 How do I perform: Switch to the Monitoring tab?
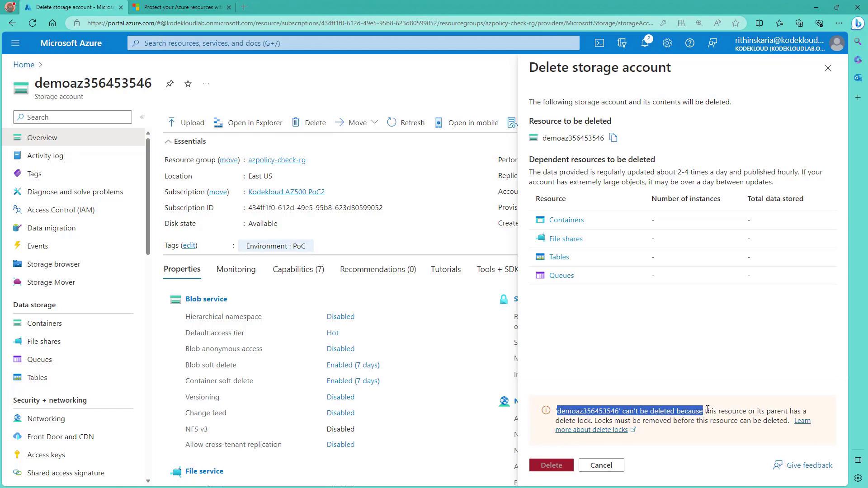point(236,269)
